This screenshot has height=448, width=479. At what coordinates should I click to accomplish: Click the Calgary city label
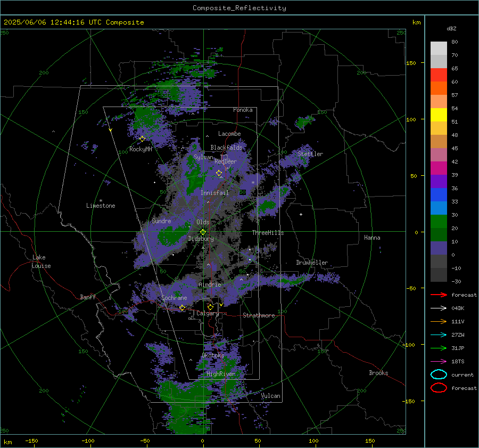pyautogui.click(x=208, y=313)
